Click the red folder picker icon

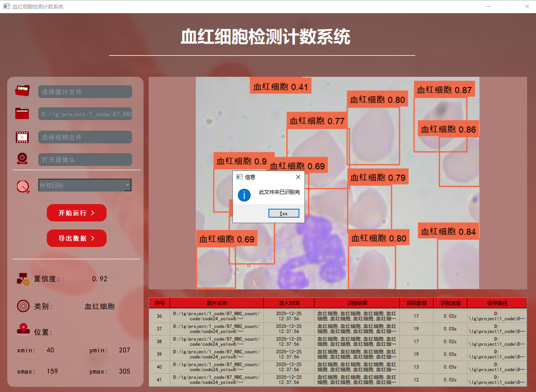22,114
